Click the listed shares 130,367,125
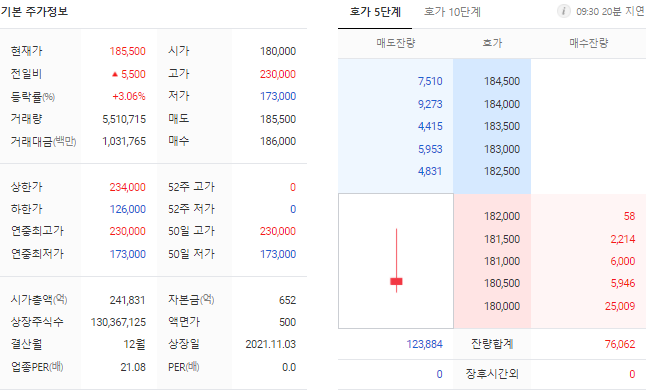657x392 pixels. [118, 322]
